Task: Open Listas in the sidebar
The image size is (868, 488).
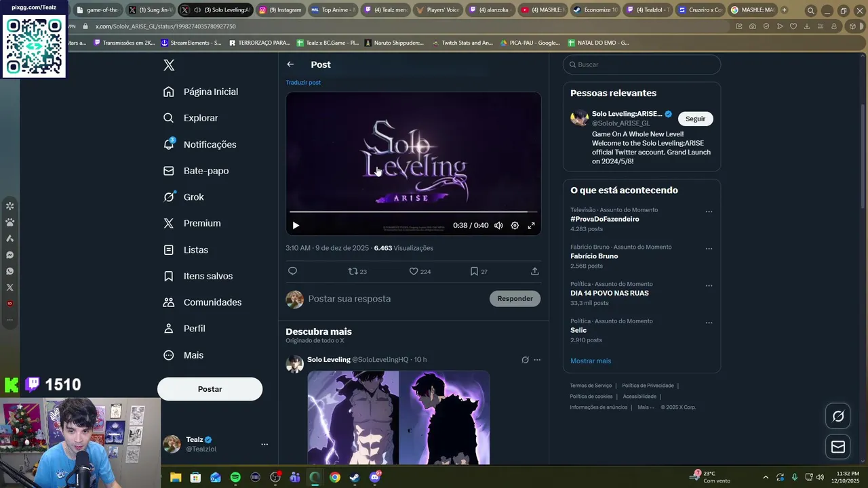Action: pos(186,249)
